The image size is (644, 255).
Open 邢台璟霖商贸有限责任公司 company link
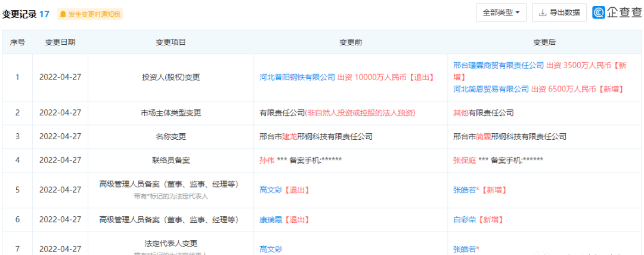tap(490, 66)
